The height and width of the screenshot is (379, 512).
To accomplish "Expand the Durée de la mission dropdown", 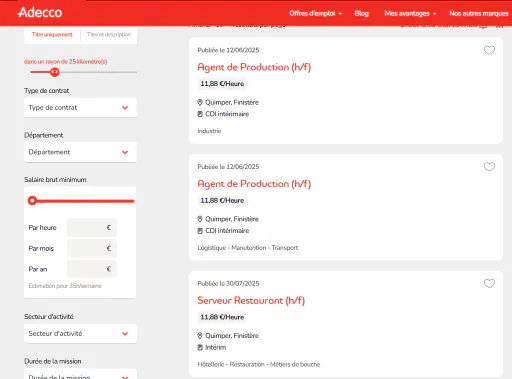I will [x=80, y=374].
